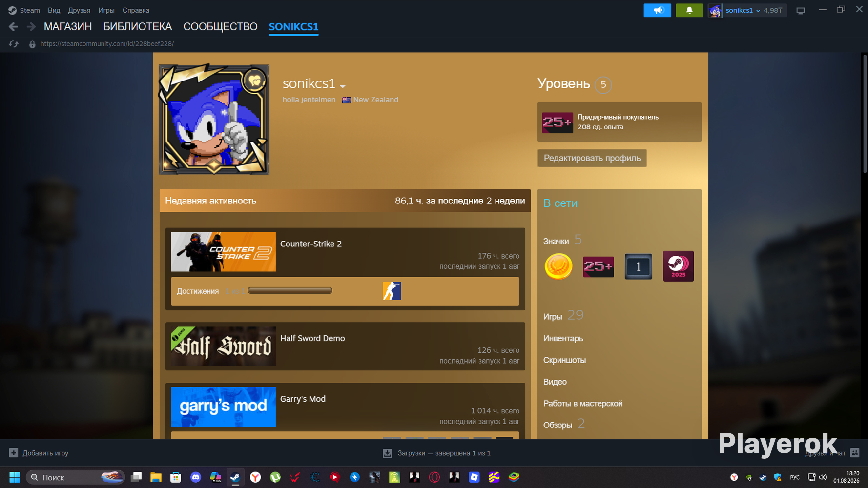Screen dimensions: 868x488
Task: Open the Steam announcements megaphone
Action: pyautogui.click(x=657, y=10)
